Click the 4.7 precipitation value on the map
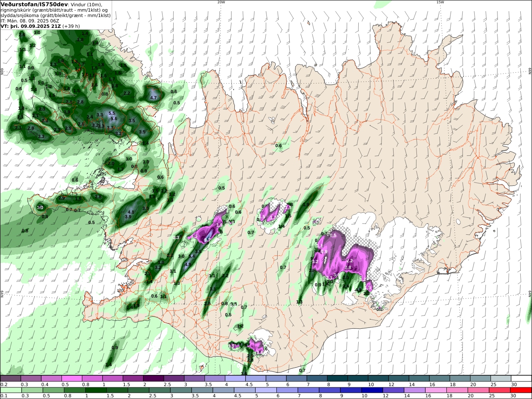Image resolution: width=532 pixels, height=399 pixels. point(153,98)
